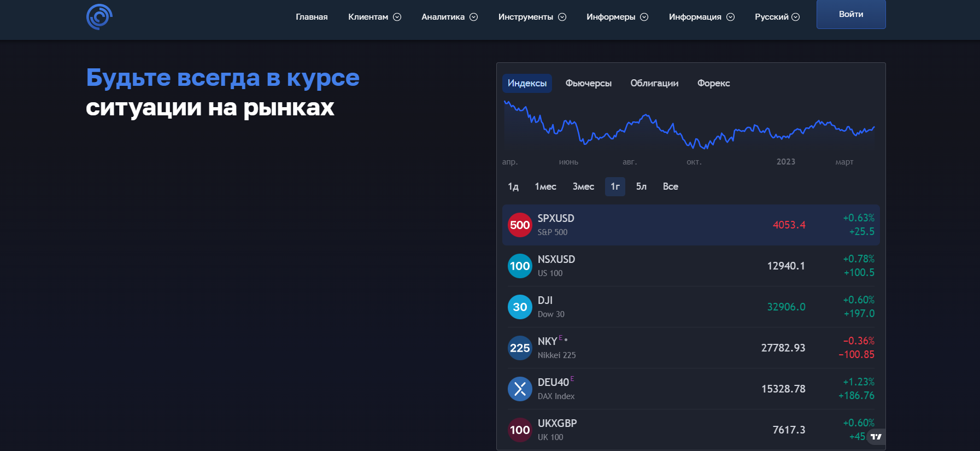Image resolution: width=980 pixels, height=451 pixels.
Task: Set chart range to Все
Action: [670, 186]
